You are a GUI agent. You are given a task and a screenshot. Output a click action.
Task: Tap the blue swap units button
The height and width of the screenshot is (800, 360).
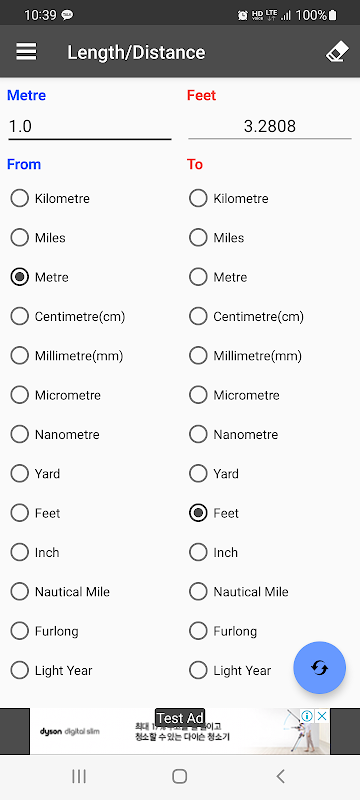pos(320,667)
